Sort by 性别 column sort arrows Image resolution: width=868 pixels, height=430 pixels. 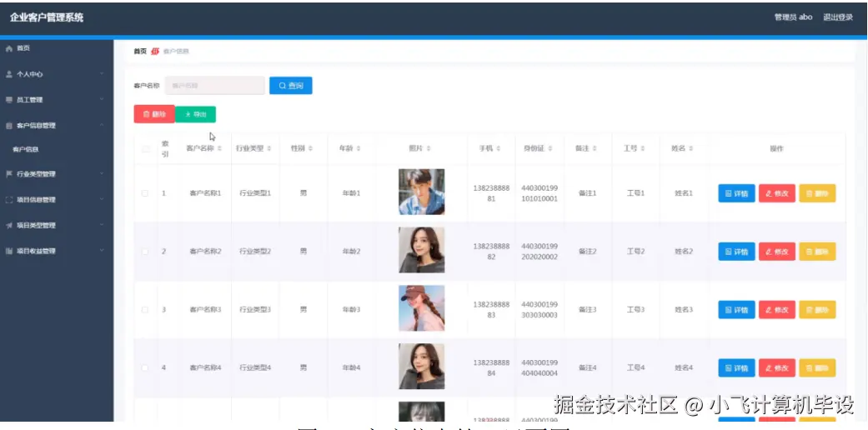[x=310, y=149]
